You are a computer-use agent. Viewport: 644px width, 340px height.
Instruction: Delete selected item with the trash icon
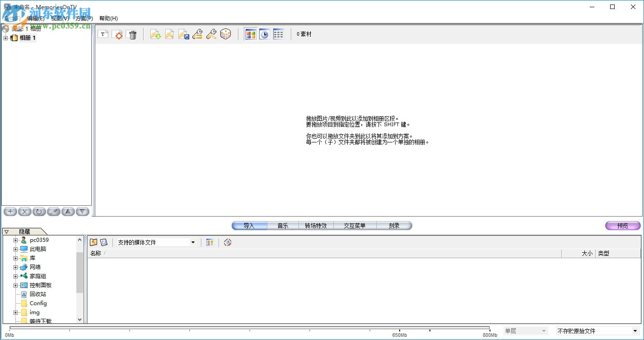tap(132, 34)
